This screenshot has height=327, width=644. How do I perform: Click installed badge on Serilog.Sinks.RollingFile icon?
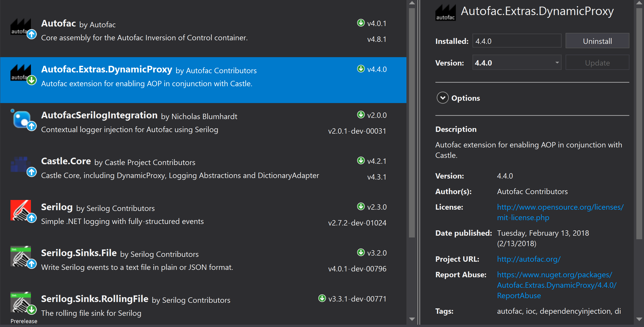pos(32,309)
